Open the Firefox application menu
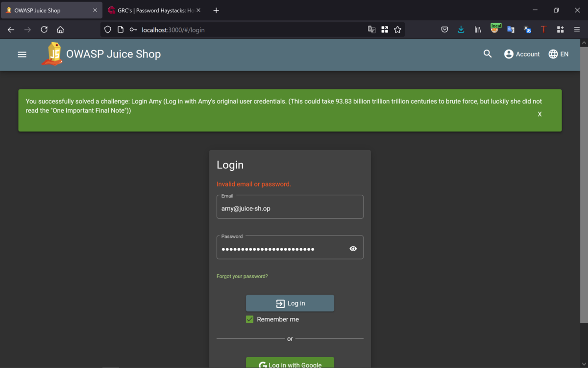 [x=577, y=30]
